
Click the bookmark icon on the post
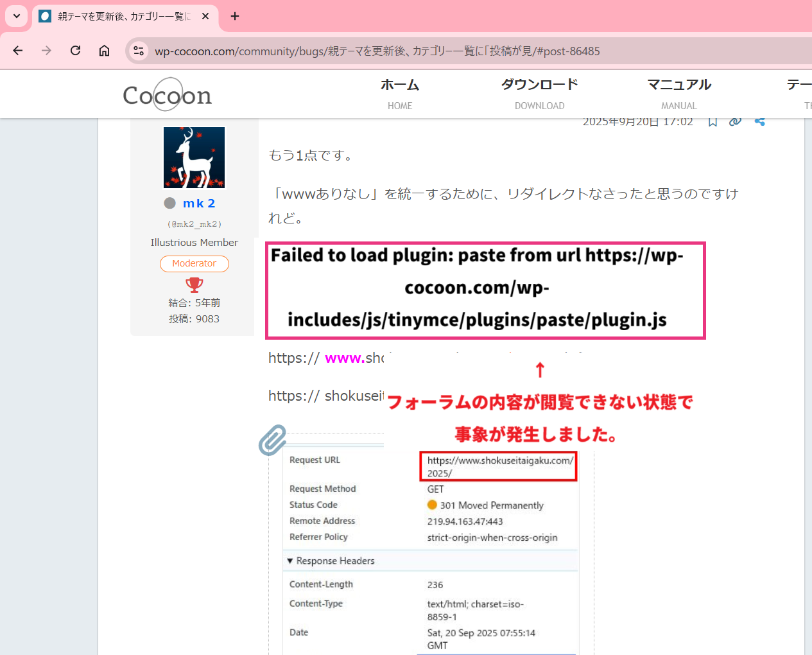pos(713,122)
